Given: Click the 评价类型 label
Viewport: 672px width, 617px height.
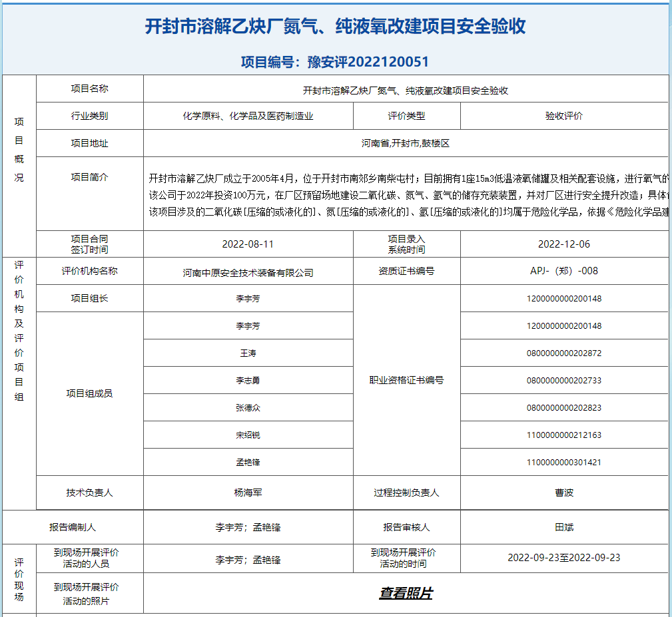Looking at the screenshot, I should tap(406, 116).
